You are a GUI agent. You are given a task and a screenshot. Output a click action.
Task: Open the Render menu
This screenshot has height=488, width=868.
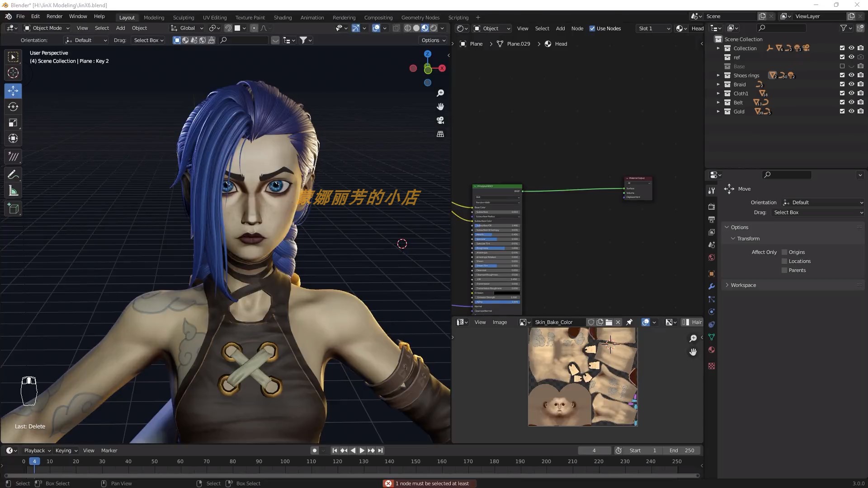[x=54, y=16]
